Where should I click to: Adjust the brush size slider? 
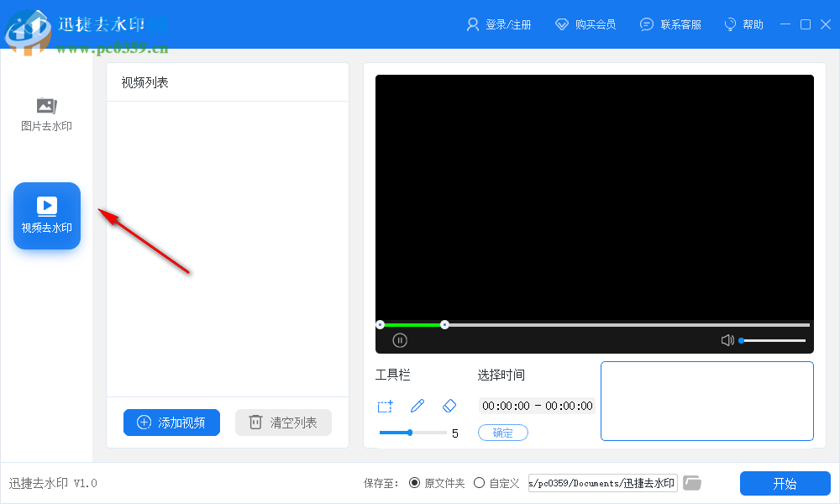(411, 432)
